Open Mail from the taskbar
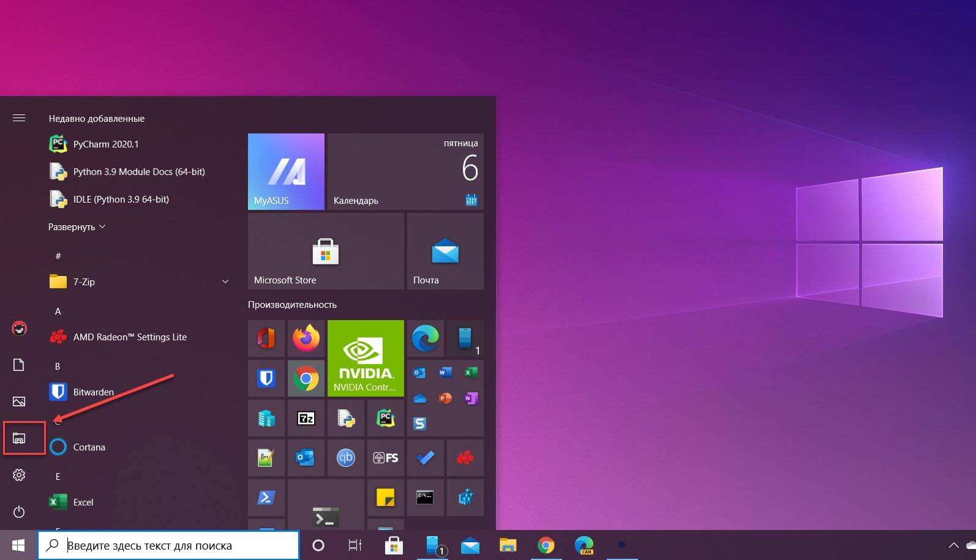Image resolution: width=976 pixels, height=560 pixels. (470, 545)
